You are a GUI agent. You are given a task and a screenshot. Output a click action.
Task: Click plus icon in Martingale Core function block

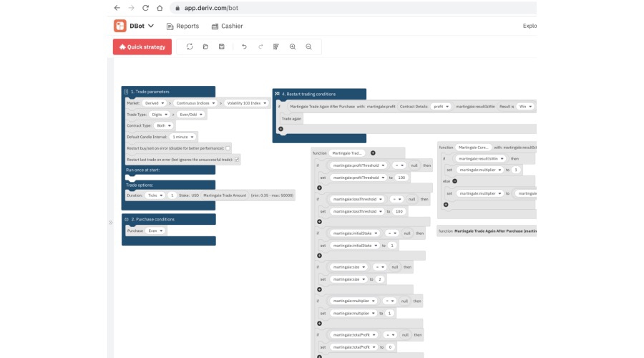(446, 205)
